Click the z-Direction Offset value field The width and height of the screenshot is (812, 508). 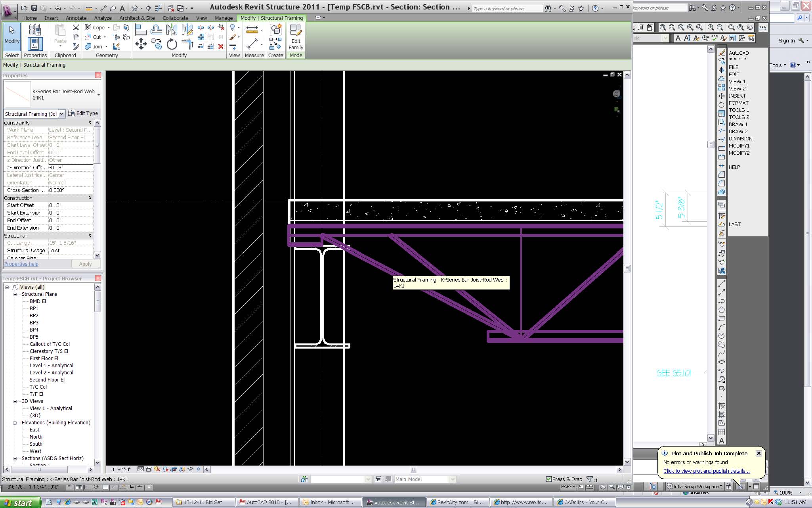pos(71,168)
